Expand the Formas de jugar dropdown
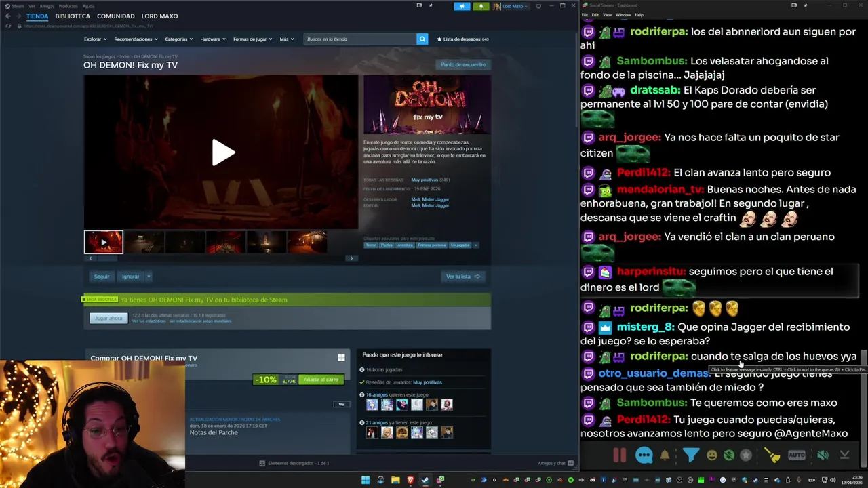The image size is (868, 488). 252,39
